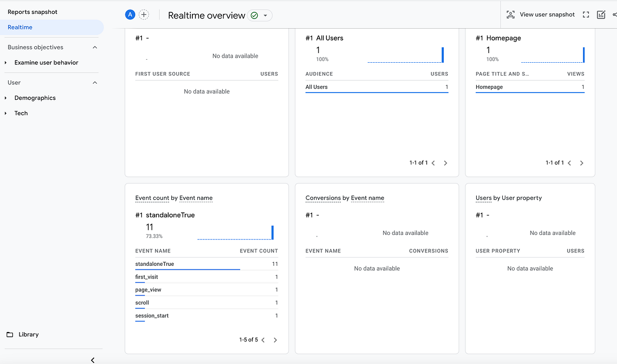Click the blue A comparison chip
This screenshot has width=617, height=364.
130,14
